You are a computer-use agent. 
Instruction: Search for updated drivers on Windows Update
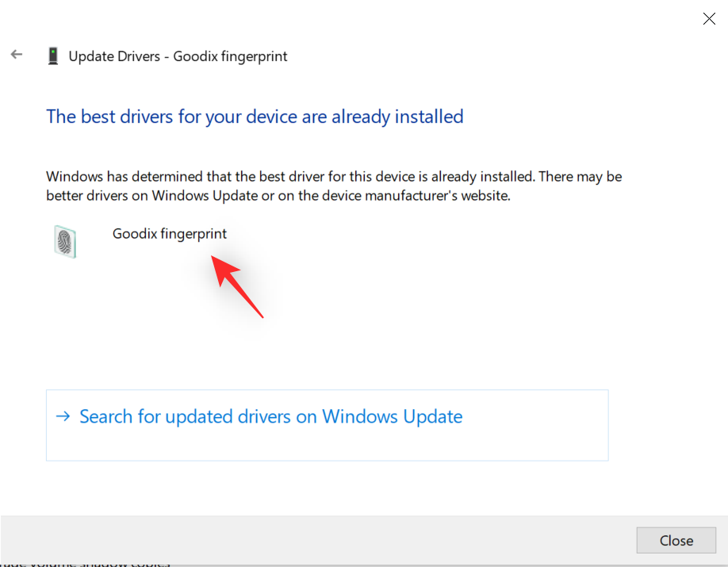click(328, 425)
